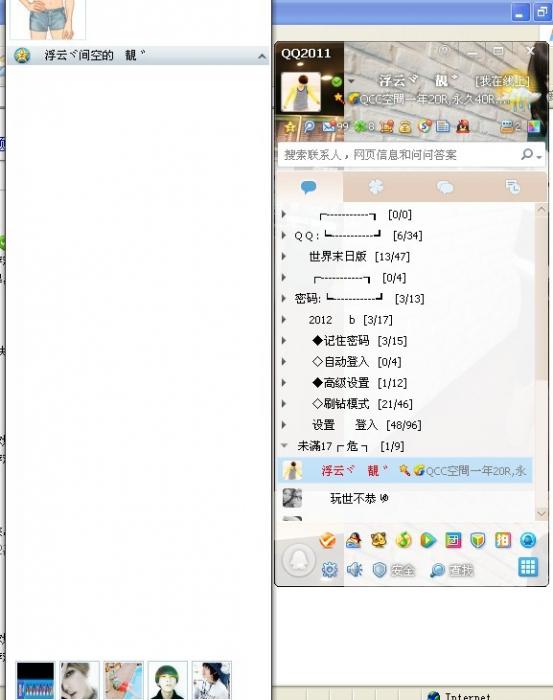Viewport: 553px width, 700px height.
Task: Open message manager speaker icon
Action: pos(355,570)
